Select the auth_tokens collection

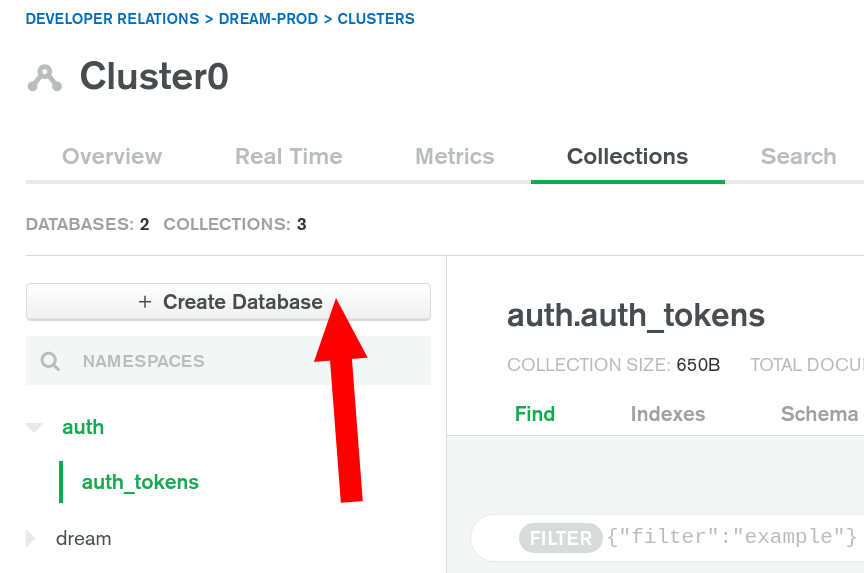[140, 482]
